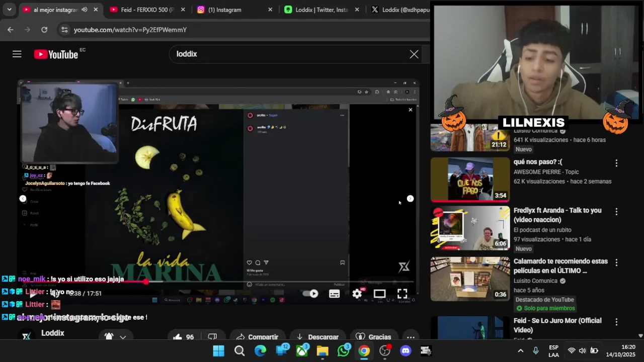Open network, volume, battery quick settings
644x362 pixels.
(x=583, y=351)
